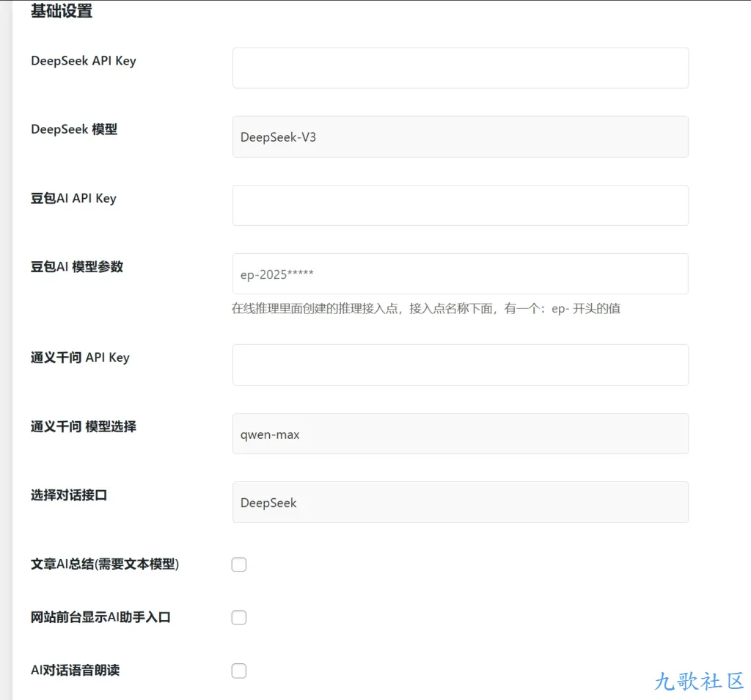Viewport: 751px width, 700px height.
Task: Click the 选择对话接口 label
Action: pyautogui.click(x=69, y=495)
